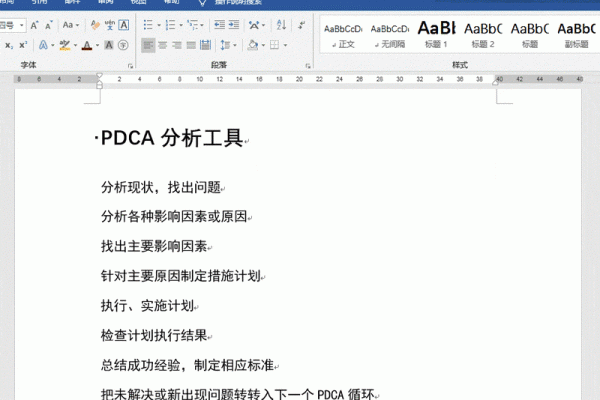Image resolution: width=600 pixels, height=400 pixels.
Task: Apply the 无间隔 style
Action: point(390,36)
